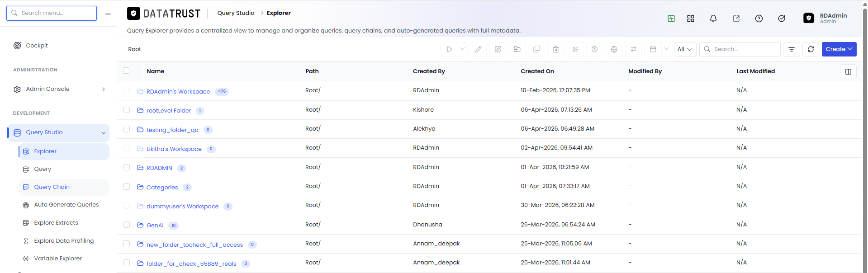Expand the Admin Console menu
Image resolution: width=868 pixels, height=273 pixels.
59,89
